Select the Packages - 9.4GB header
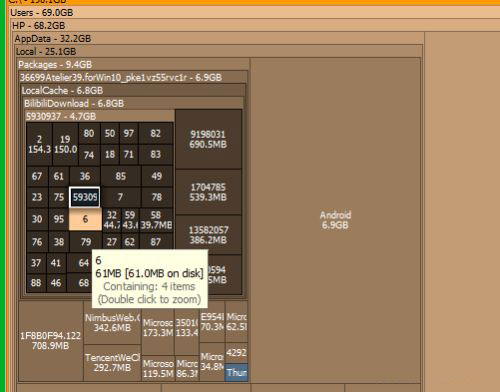The width and height of the screenshot is (500, 392). 133,64
